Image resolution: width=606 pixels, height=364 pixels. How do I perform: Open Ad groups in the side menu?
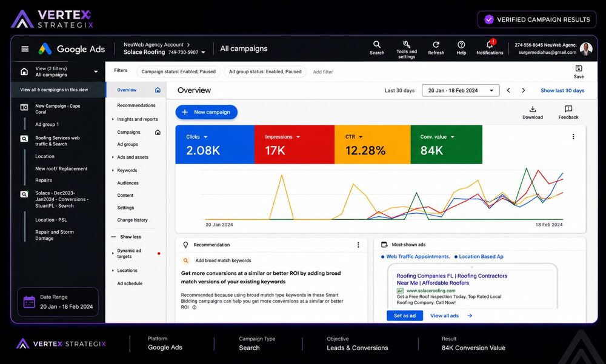pos(127,145)
